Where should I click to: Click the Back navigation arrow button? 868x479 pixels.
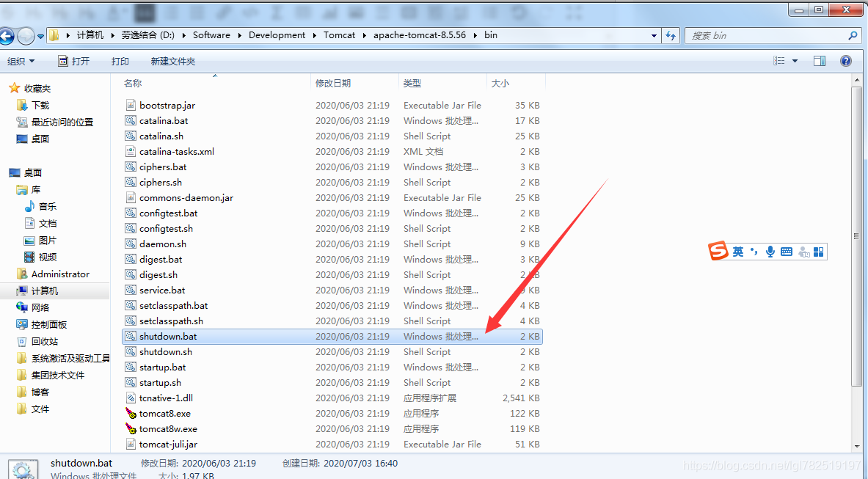[x=6, y=37]
